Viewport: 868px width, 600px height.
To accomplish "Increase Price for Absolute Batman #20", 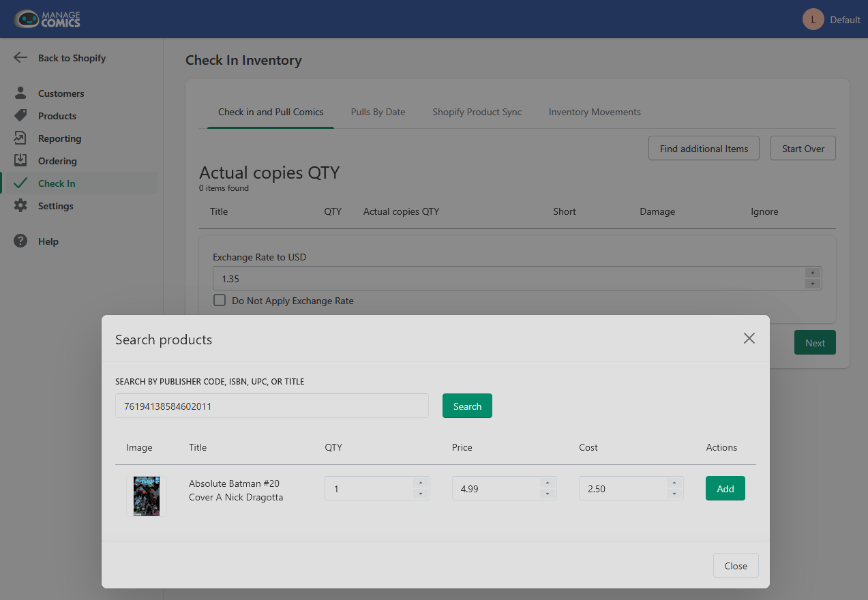I will 548,483.
